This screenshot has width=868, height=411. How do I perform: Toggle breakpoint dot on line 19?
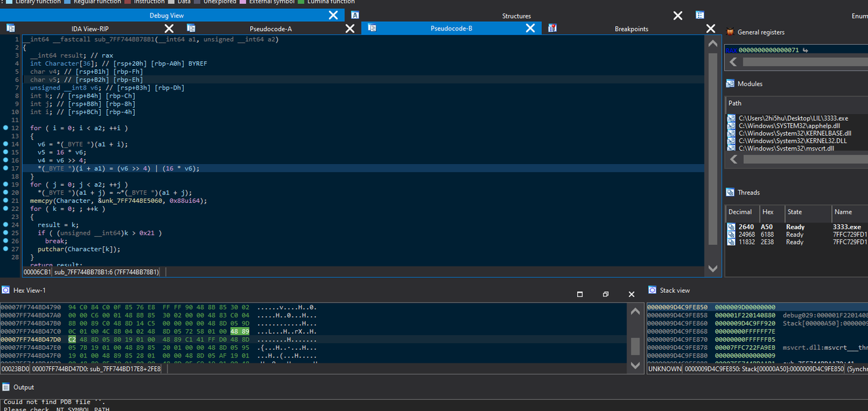5,184
